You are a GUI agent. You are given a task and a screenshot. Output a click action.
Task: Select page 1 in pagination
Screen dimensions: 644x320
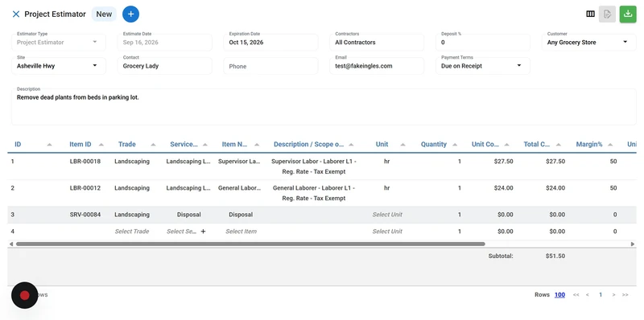[601, 294]
